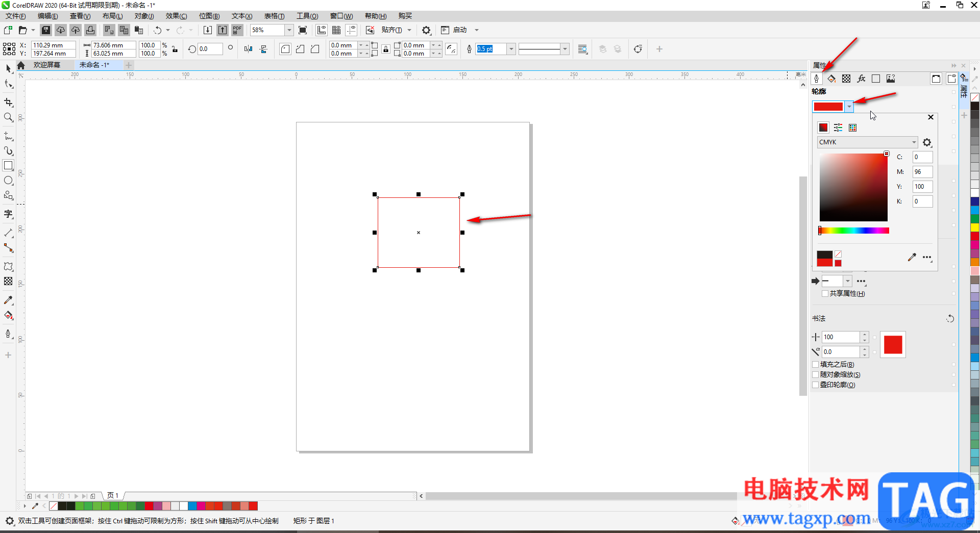Switch to color palettes view in popup
The height and width of the screenshot is (533, 980).
pos(853,128)
